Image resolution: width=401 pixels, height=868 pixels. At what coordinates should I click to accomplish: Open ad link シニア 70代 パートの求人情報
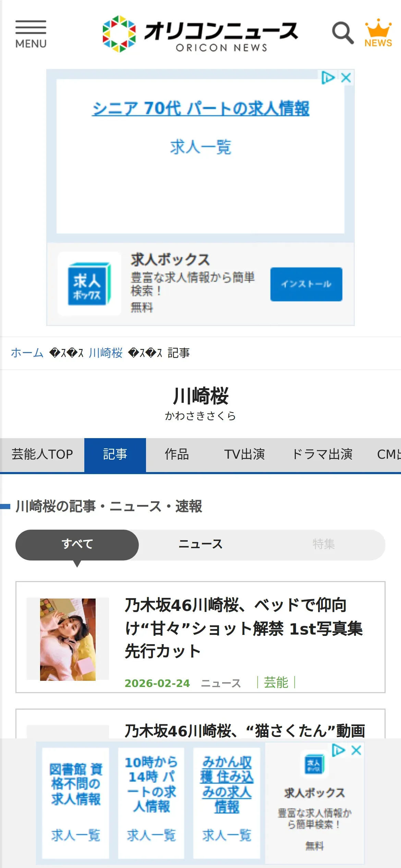(x=200, y=108)
